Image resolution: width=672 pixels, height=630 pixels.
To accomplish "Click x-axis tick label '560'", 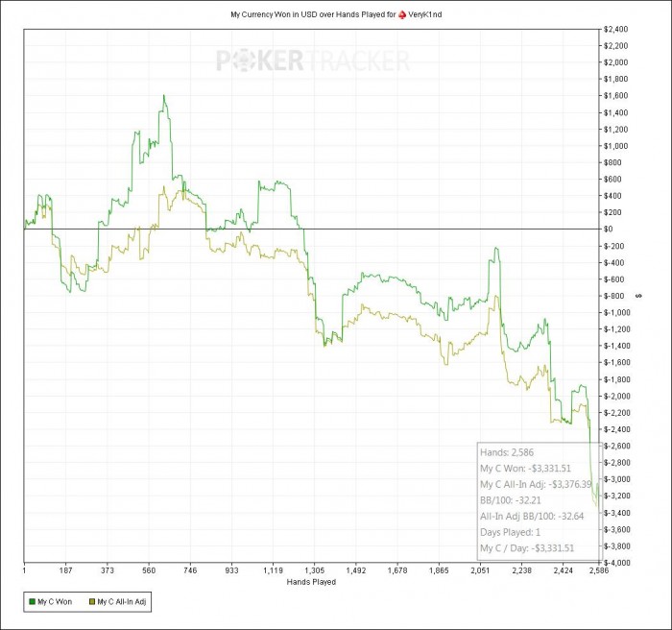I will [149, 570].
